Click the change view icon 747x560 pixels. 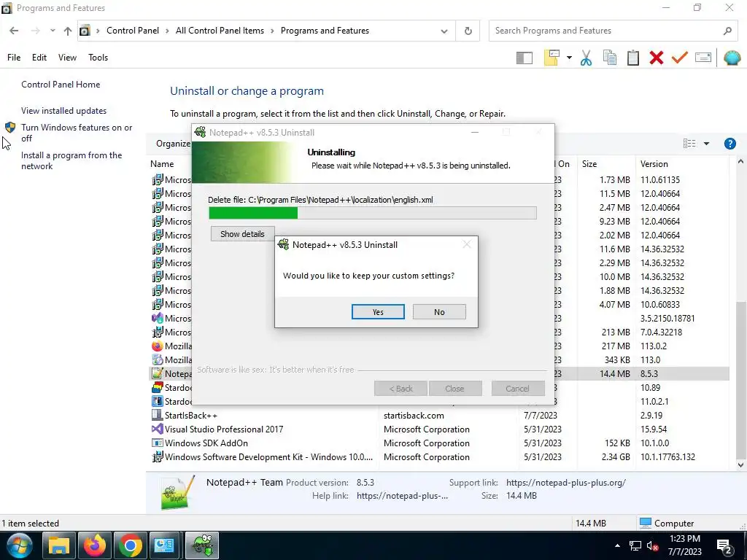click(689, 144)
